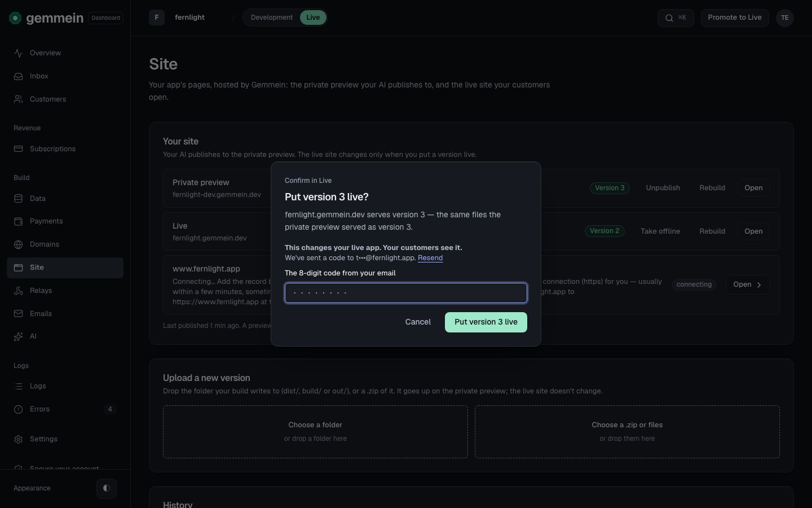812x508 pixels.
Task: Switch environment to Development
Action: tap(272, 17)
